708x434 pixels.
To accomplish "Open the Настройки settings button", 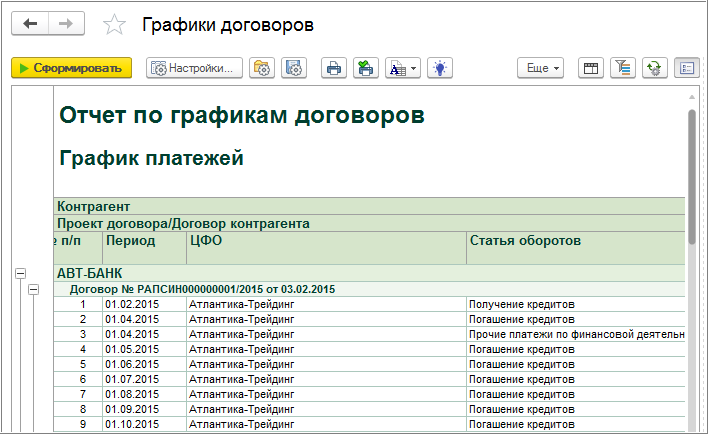I will pyautogui.click(x=196, y=68).
